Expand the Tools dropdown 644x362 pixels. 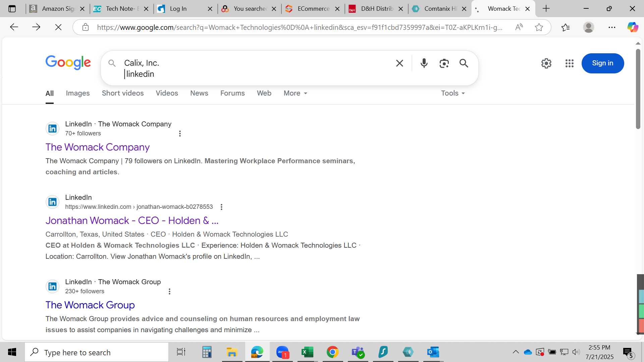(453, 94)
